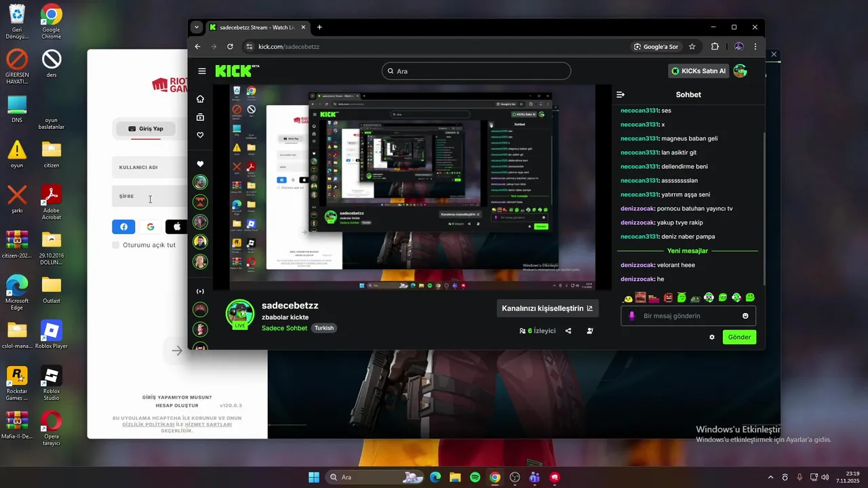Click the Riot login arrow submit button

coord(177,350)
